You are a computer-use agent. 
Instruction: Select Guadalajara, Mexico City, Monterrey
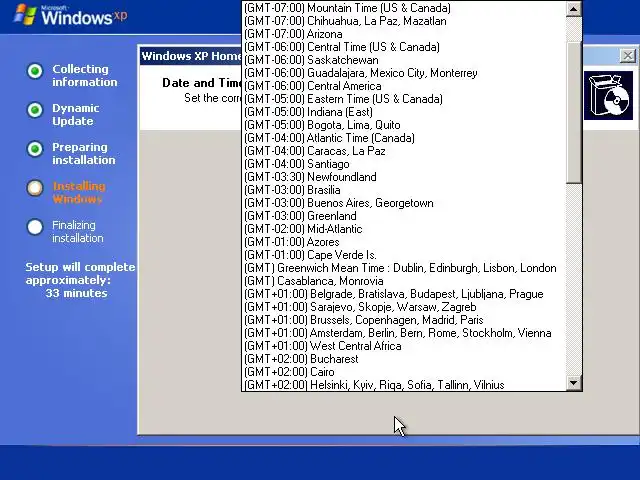tap(404, 73)
